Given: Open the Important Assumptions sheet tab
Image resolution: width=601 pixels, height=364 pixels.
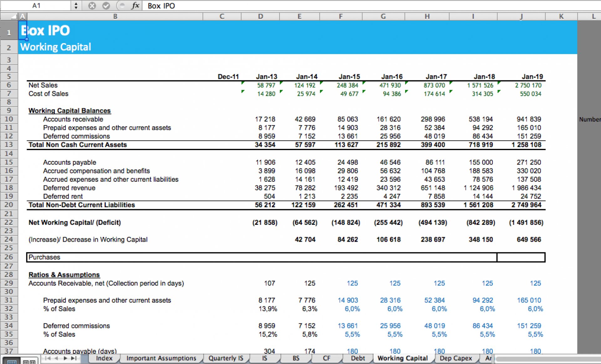Looking at the screenshot, I should coord(161,358).
